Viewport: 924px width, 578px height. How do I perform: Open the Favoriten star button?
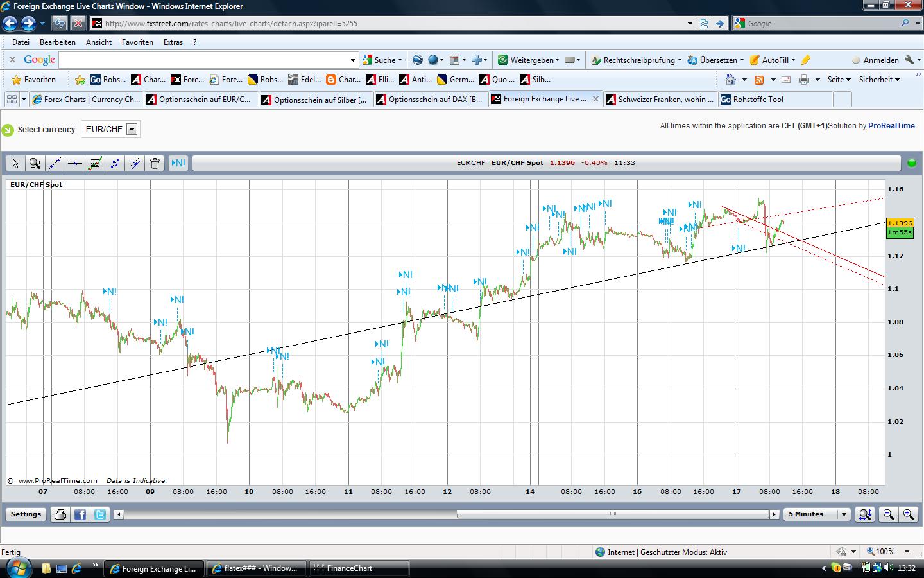(x=33, y=80)
